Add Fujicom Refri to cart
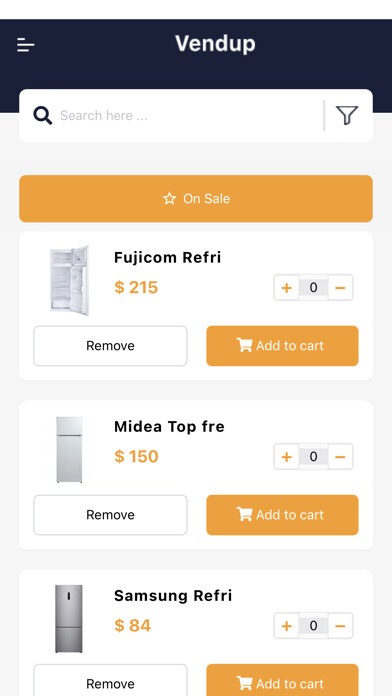The width and height of the screenshot is (392, 696). tap(282, 346)
